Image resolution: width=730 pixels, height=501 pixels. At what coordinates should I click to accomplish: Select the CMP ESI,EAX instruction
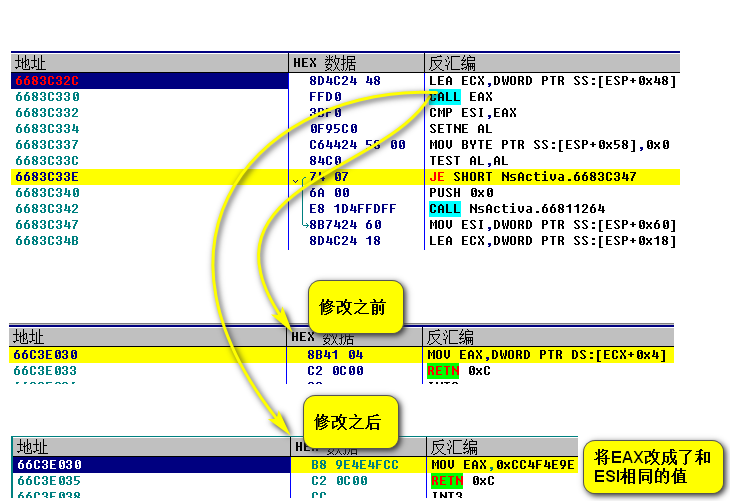point(473,113)
